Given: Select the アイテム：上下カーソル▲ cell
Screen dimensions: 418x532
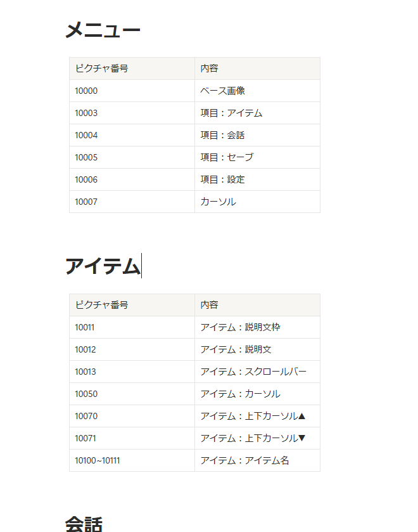Looking at the screenshot, I should (257, 416).
